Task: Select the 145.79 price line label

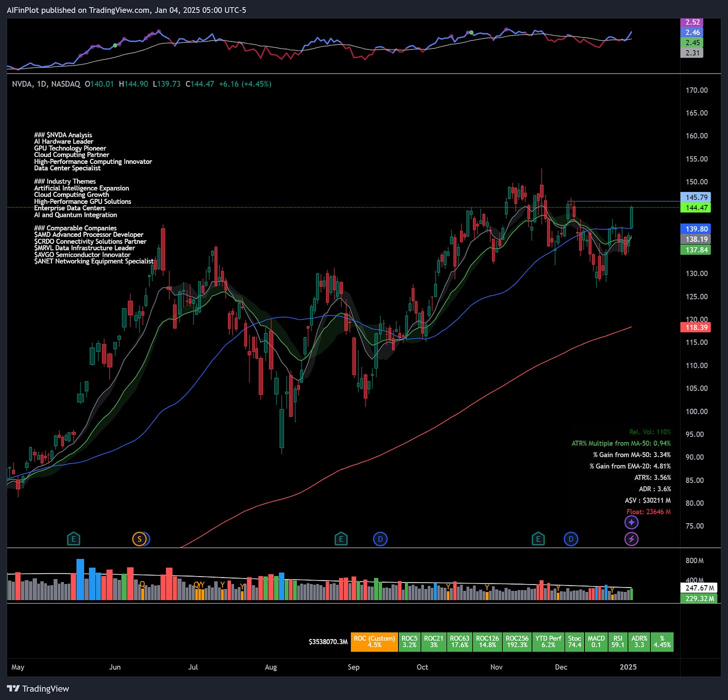Action: coord(696,197)
